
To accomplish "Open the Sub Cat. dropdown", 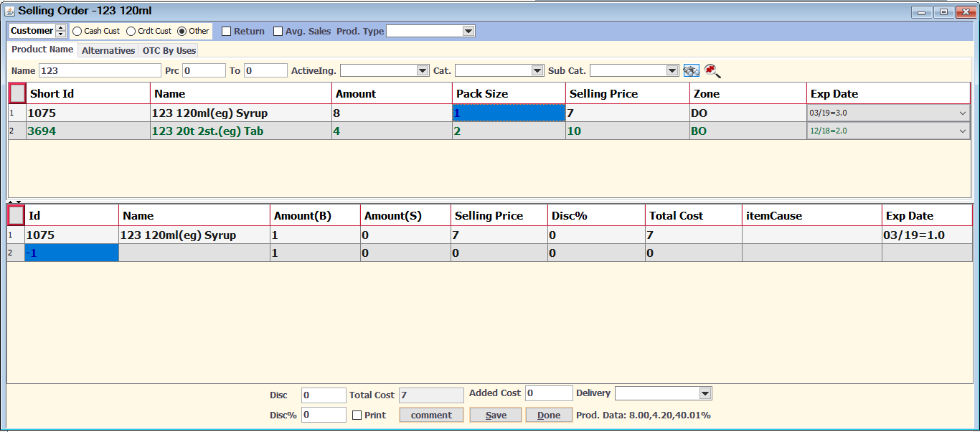I will (672, 70).
